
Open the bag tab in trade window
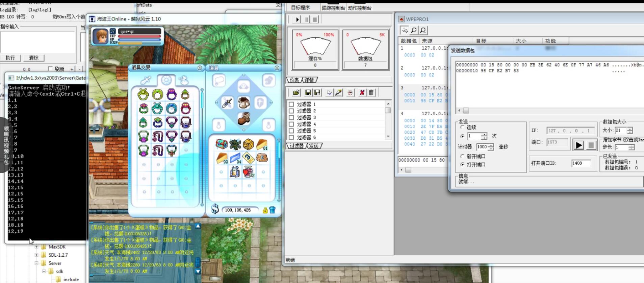tap(183, 80)
